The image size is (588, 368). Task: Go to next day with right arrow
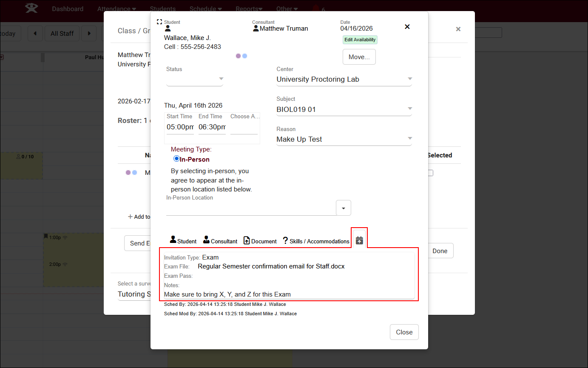click(x=89, y=34)
